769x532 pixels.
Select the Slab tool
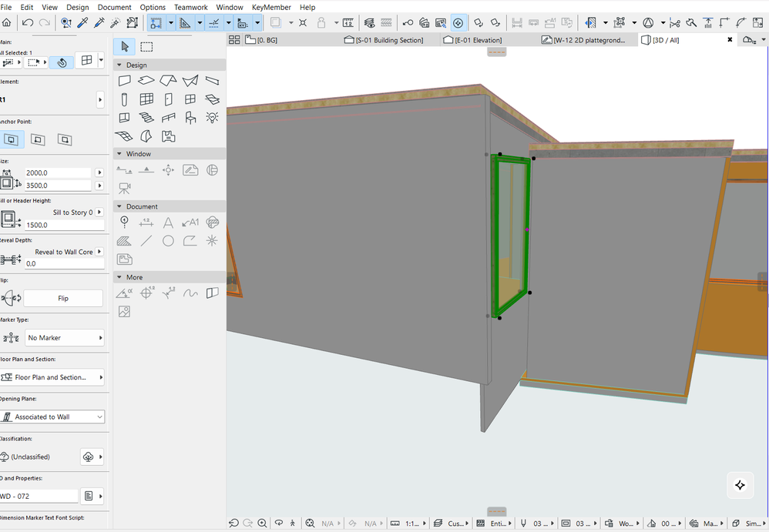(x=146, y=80)
